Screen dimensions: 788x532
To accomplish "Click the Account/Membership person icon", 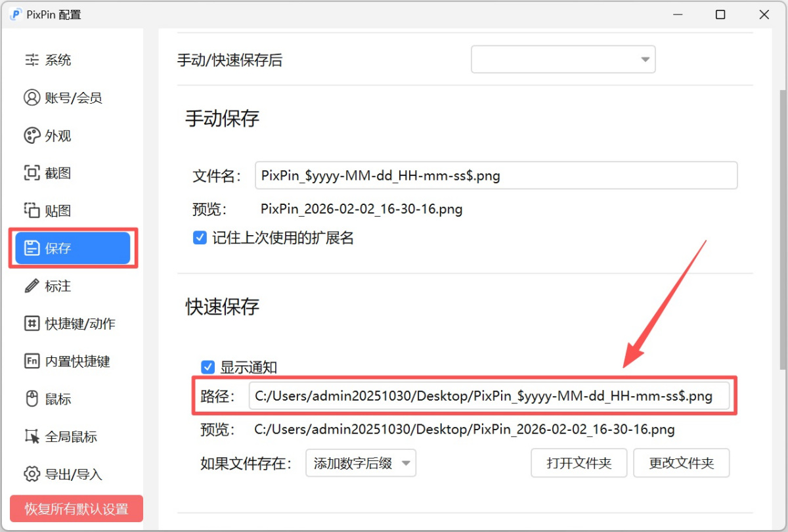I will [32, 98].
